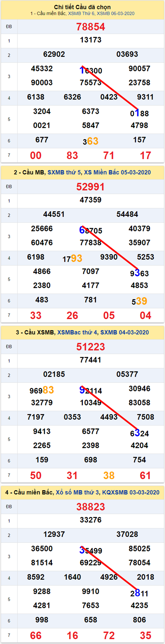
Task: Click fifth prize number 3204
Action: [42, 112]
